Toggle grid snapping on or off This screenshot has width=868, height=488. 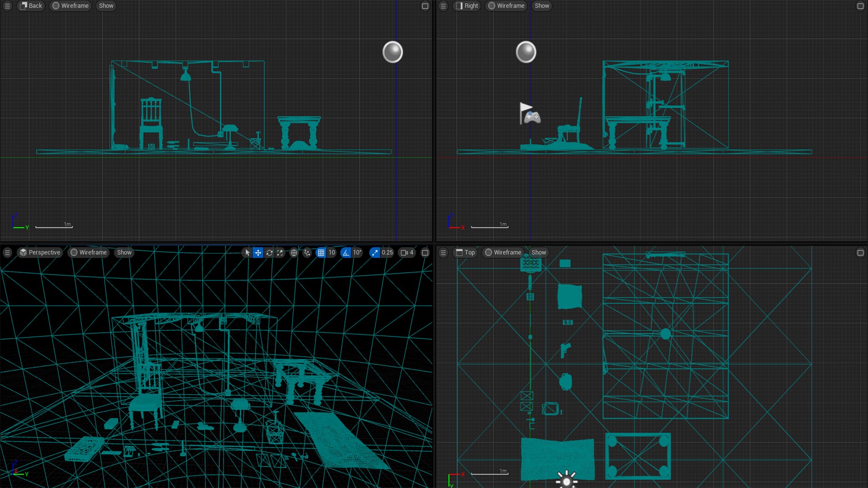321,253
